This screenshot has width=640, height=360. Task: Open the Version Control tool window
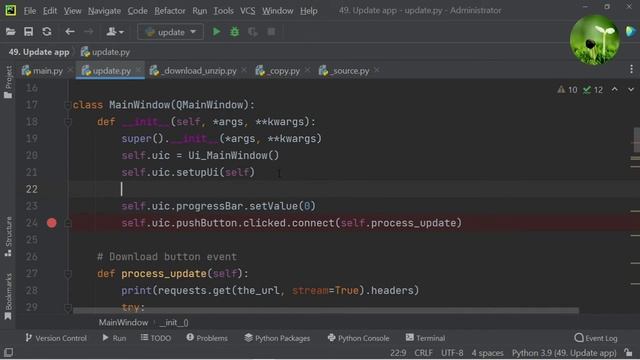click(x=56, y=338)
